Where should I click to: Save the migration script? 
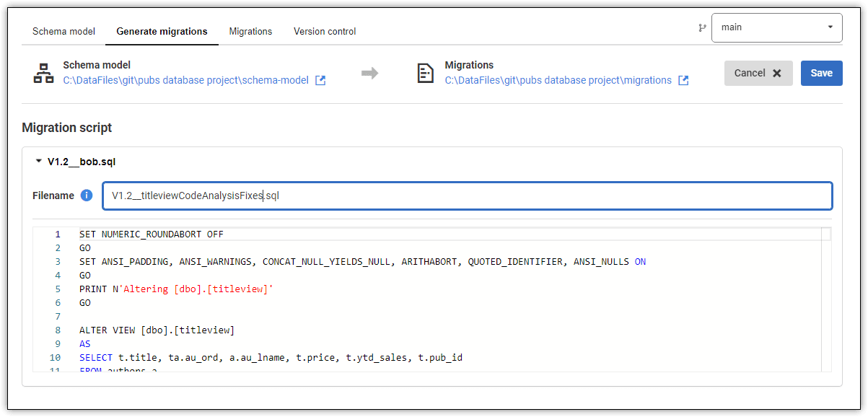point(821,73)
